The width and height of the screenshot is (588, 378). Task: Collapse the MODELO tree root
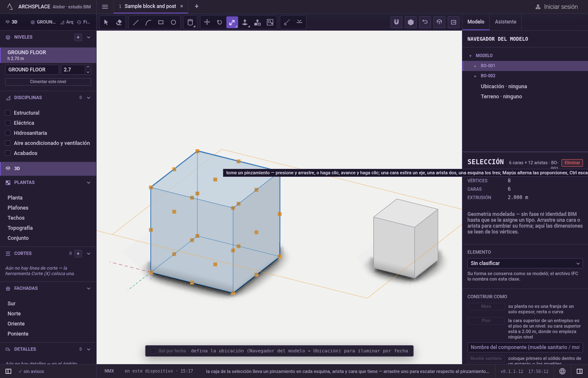tap(470, 56)
